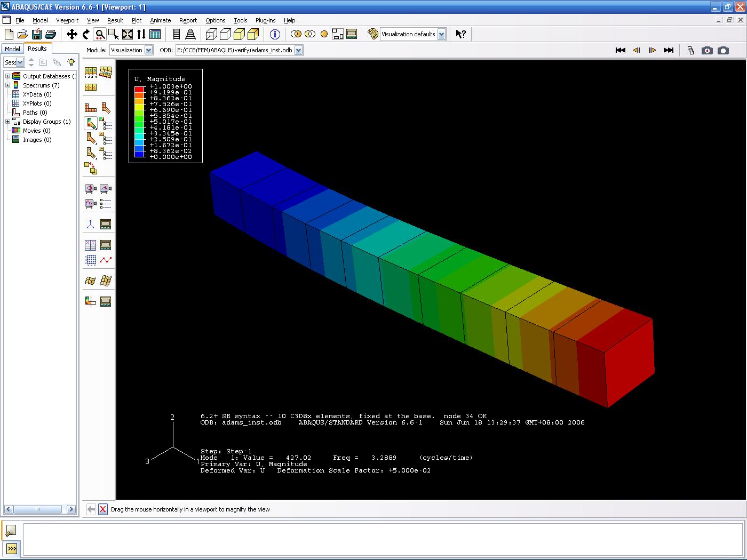This screenshot has width=747, height=560.
Task: Switch to the Model tab
Action: [x=12, y=49]
